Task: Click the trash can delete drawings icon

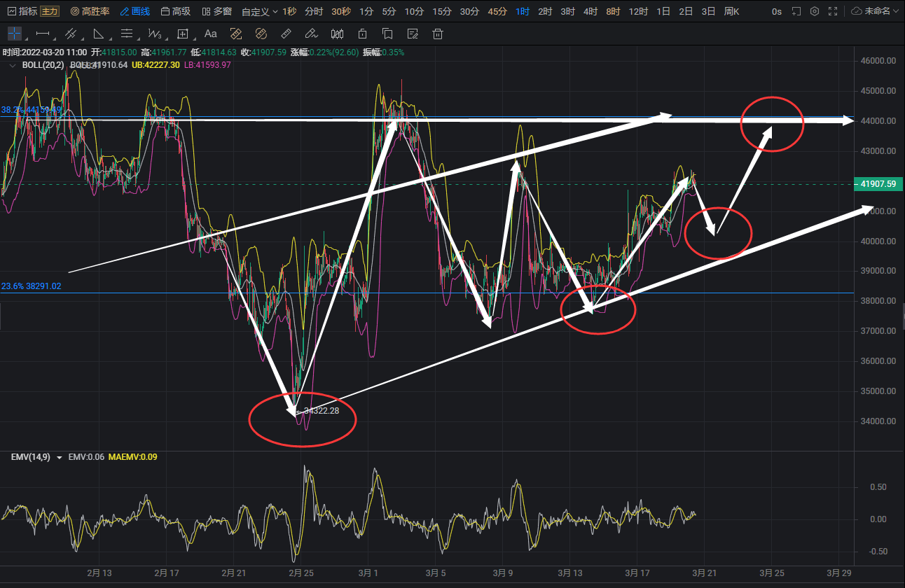Action: coord(438,34)
